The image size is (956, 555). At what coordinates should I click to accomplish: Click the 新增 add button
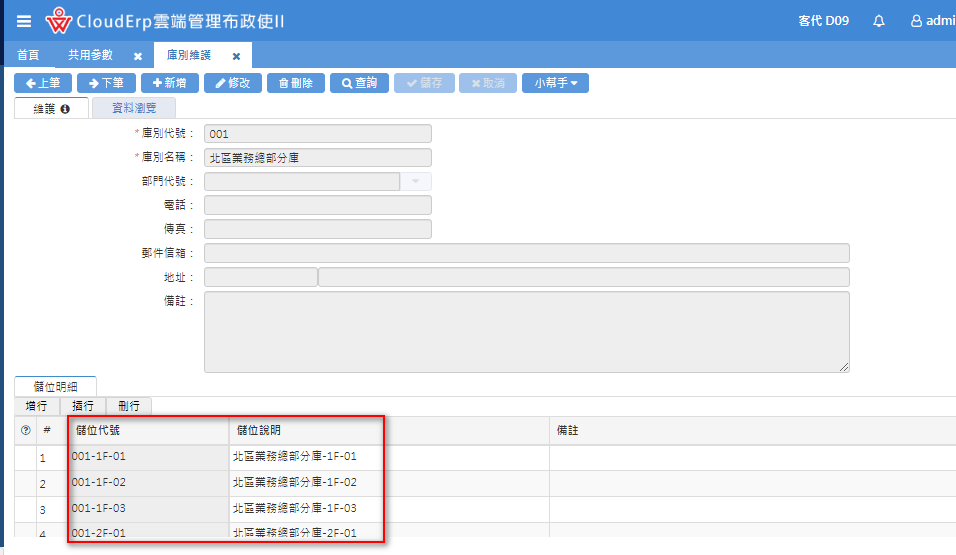point(169,83)
